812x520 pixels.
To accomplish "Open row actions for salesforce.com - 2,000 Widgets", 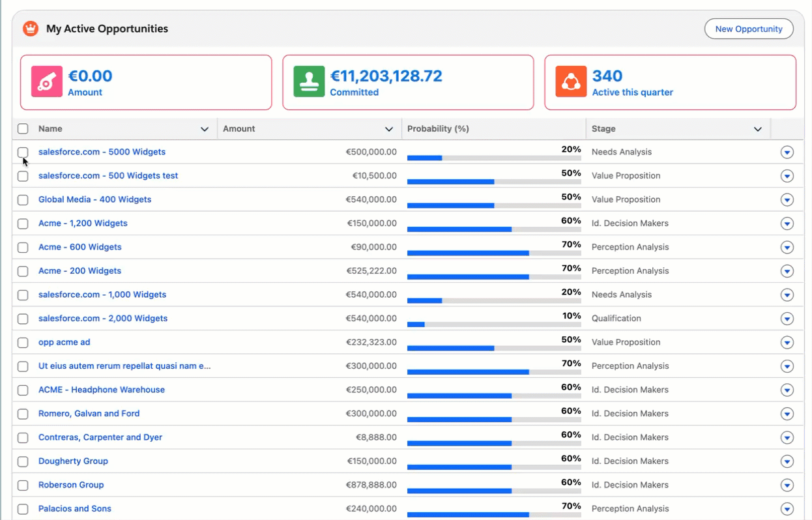I will point(787,319).
